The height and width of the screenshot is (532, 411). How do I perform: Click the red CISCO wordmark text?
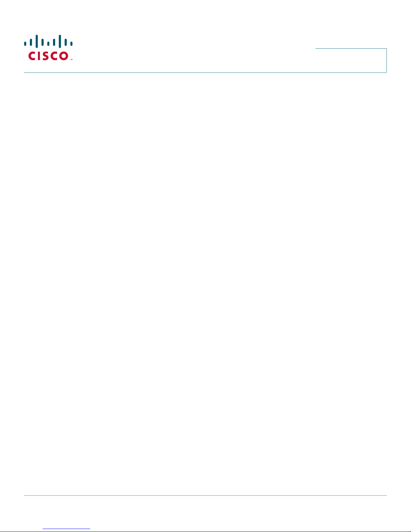(x=48, y=56)
